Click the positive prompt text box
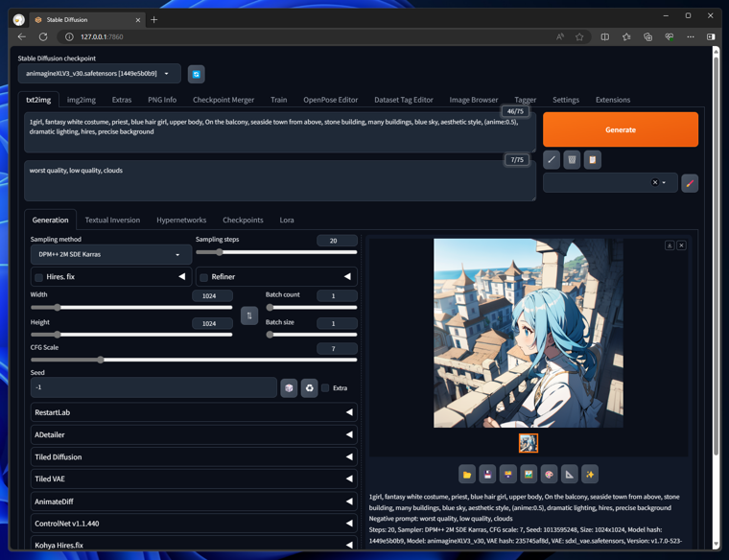729x560 pixels. coord(280,132)
